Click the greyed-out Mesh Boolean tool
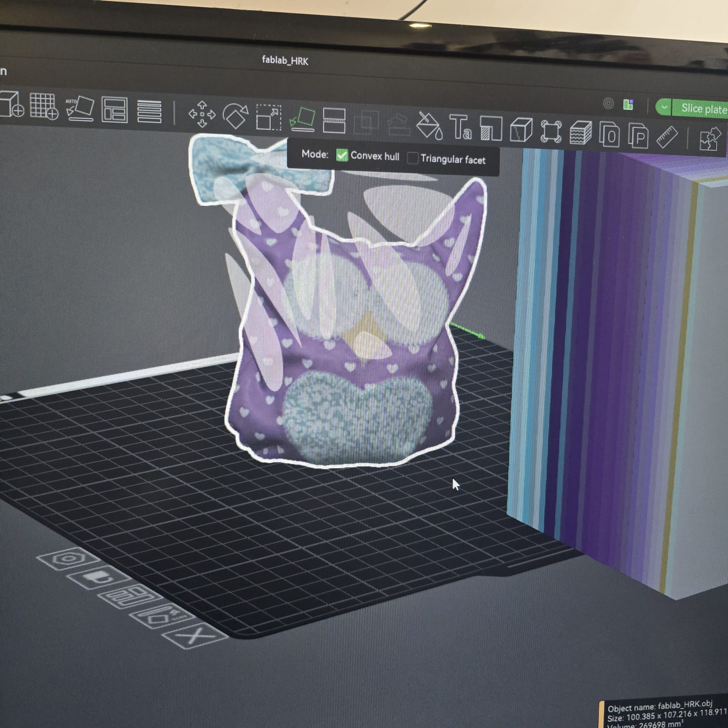Viewport: 728px width, 728px height. 366,122
